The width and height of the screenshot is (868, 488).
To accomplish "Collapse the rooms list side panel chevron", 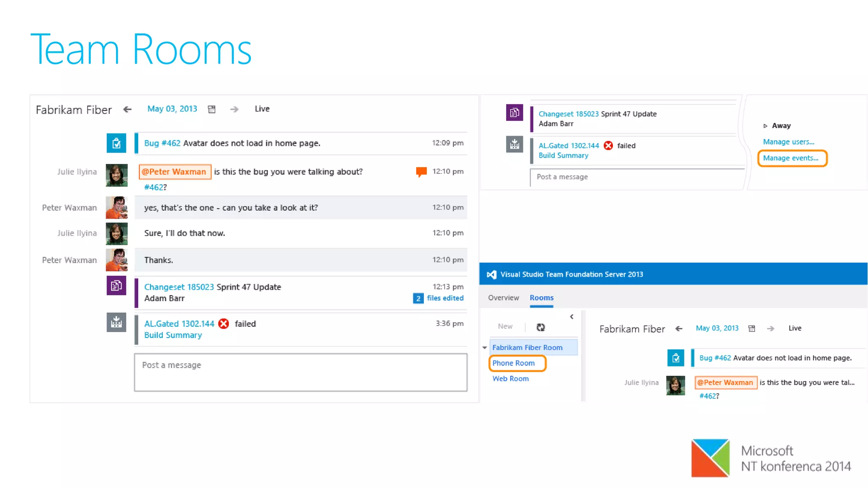I will [x=572, y=316].
